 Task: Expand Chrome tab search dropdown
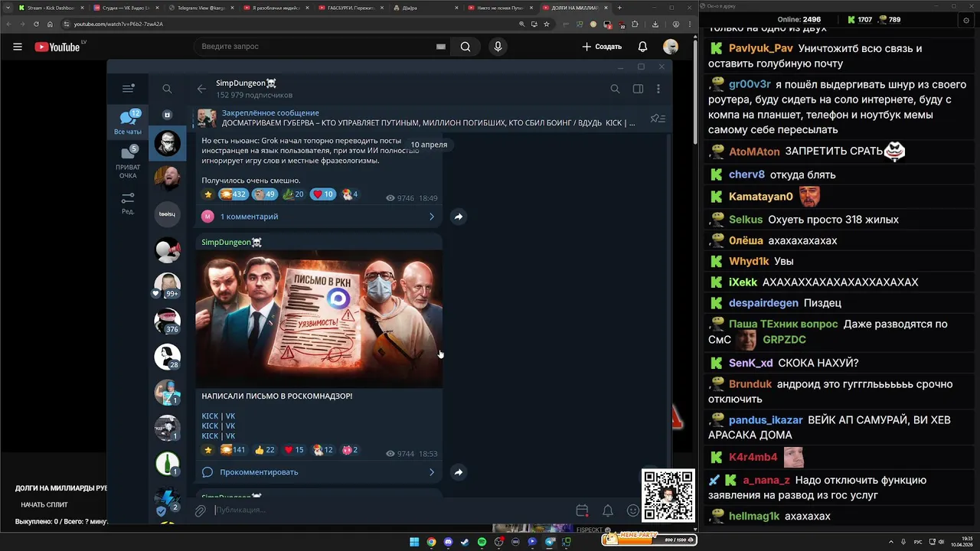click(8, 8)
